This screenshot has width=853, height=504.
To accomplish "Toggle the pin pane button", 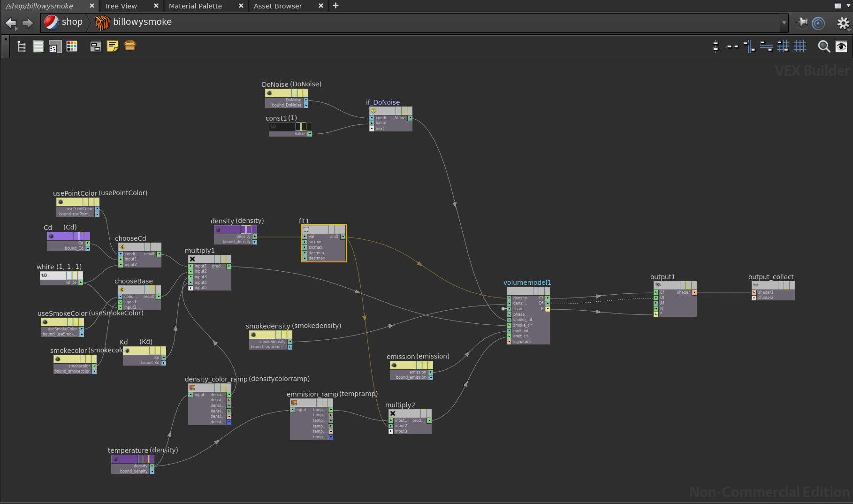I will 801,23.
